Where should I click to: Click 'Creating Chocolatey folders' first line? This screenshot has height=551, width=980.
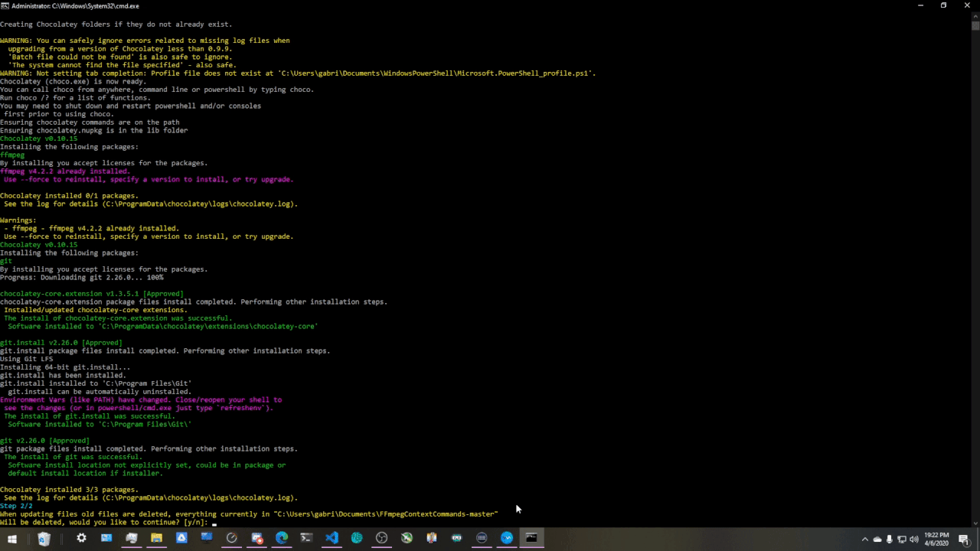pos(116,24)
